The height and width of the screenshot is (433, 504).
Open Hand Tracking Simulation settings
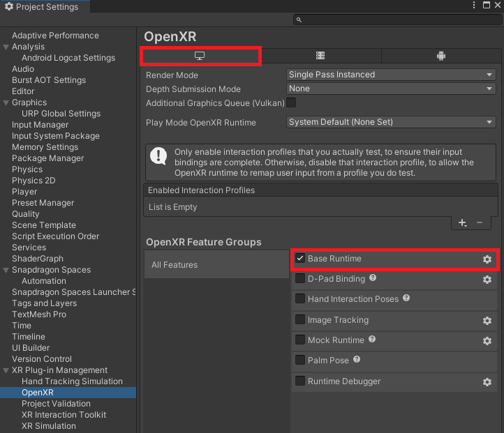pyautogui.click(x=72, y=381)
